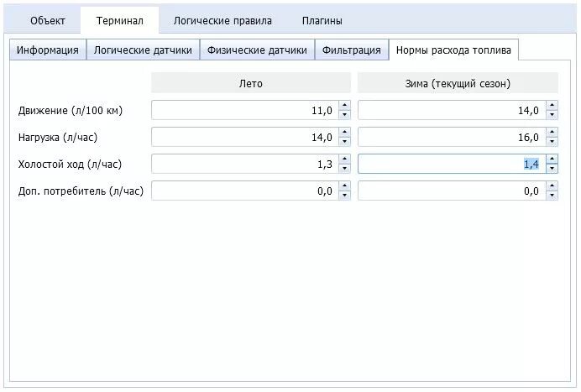Decrease winter Доп. потребитель value

pos(552,196)
